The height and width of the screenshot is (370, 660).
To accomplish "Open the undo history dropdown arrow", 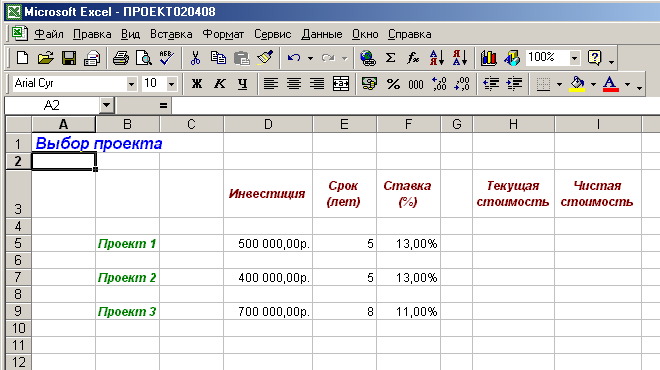I will 311,58.
